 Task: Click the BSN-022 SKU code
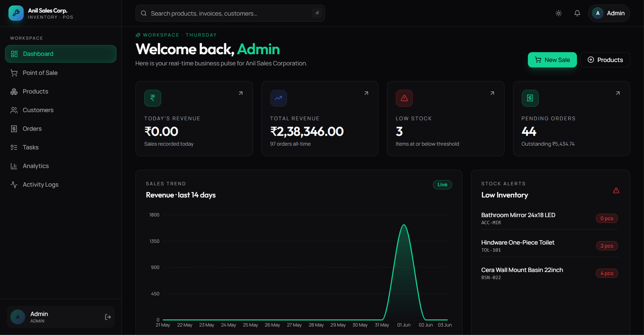click(x=491, y=277)
